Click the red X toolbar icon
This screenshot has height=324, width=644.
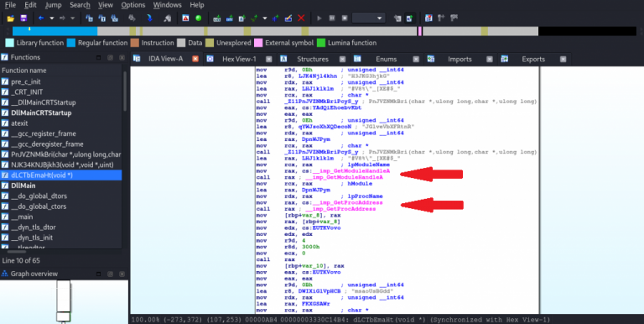coord(301,18)
